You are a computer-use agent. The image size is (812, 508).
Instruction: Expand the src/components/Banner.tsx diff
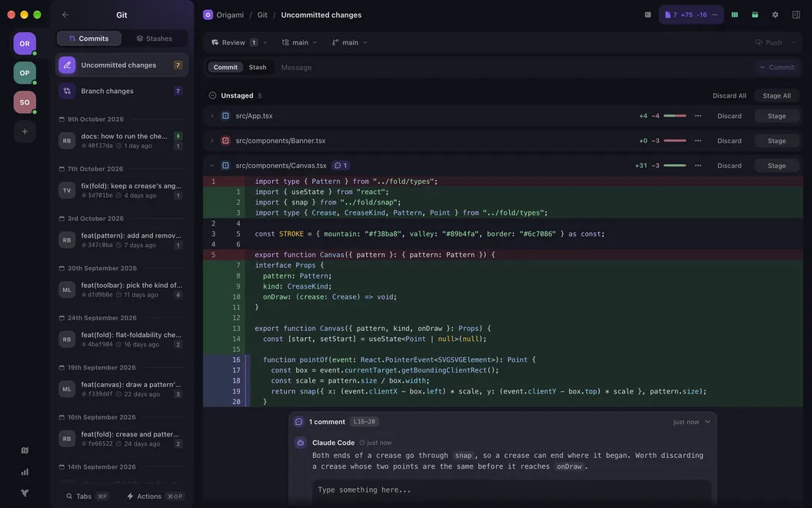pos(211,141)
